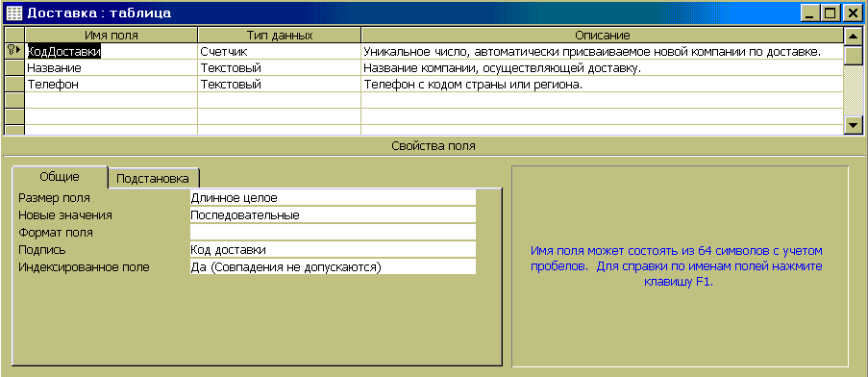Select the row selector beside Телефон
This screenshot has width=868, height=377.
(14, 85)
